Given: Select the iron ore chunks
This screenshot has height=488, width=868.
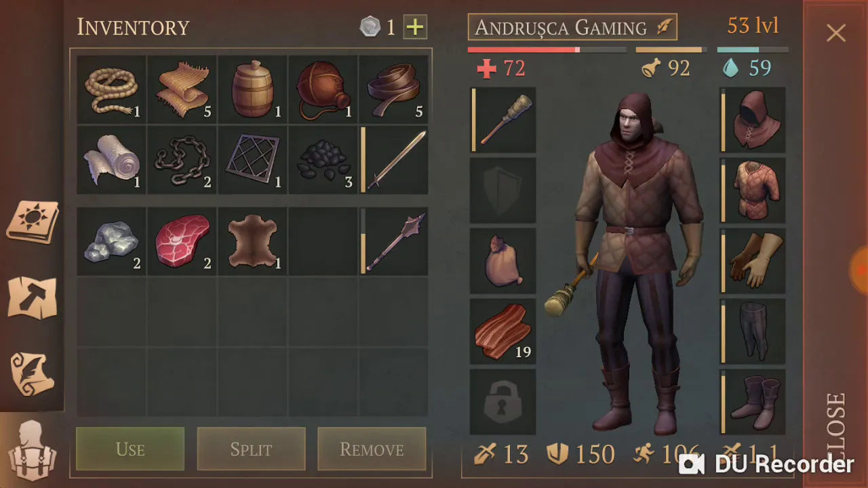Looking at the screenshot, I should [112, 241].
